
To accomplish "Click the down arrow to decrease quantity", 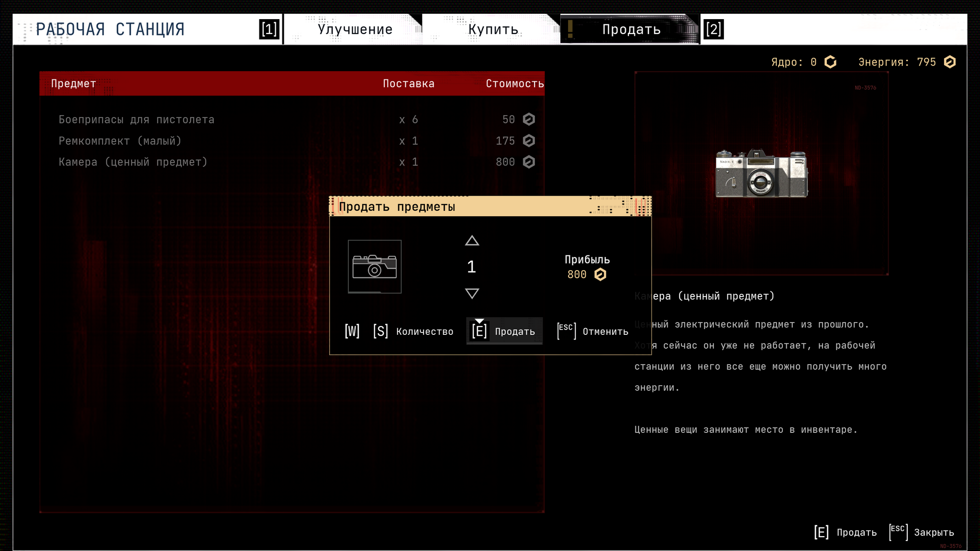I will [x=472, y=293].
